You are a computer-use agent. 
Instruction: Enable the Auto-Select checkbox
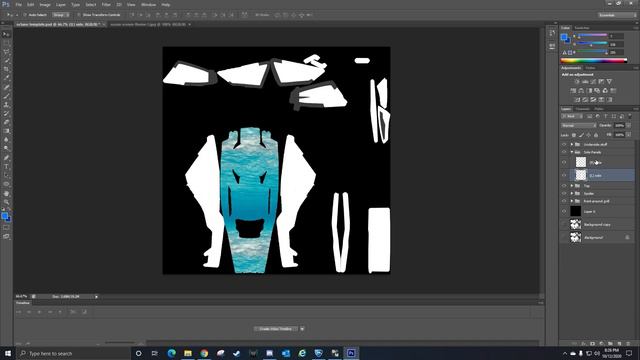(x=25, y=15)
